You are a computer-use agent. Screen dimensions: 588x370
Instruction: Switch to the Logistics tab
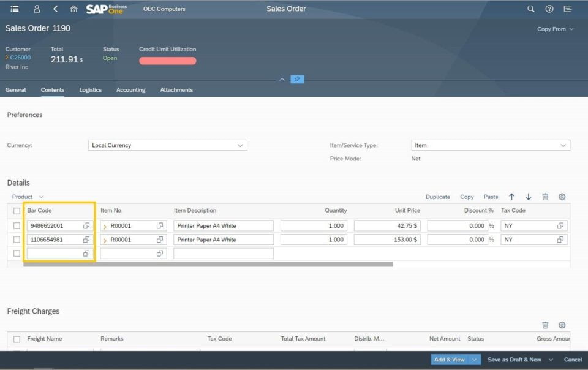coord(91,90)
